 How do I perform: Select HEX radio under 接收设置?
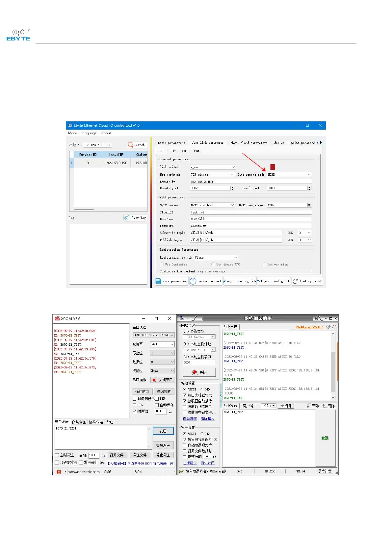(202, 390)
